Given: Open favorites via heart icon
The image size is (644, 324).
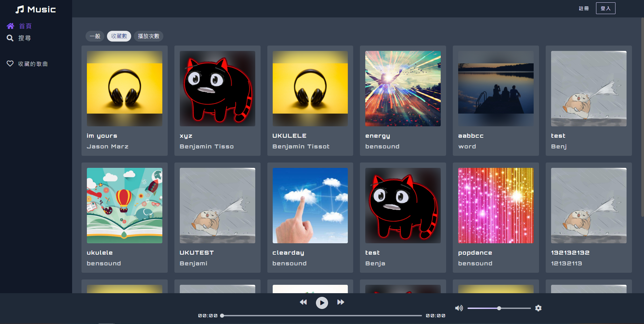Looking at the screenshot, I should (x=10, y=64).
